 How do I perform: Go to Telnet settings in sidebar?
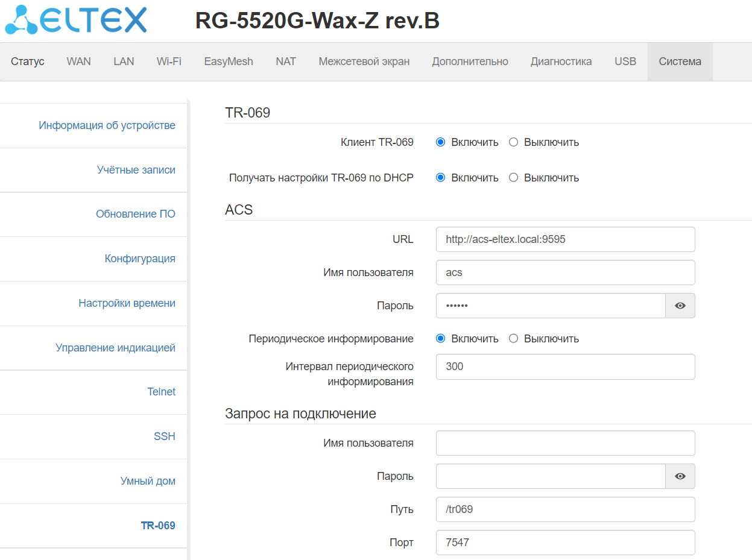tap(161, 392)
